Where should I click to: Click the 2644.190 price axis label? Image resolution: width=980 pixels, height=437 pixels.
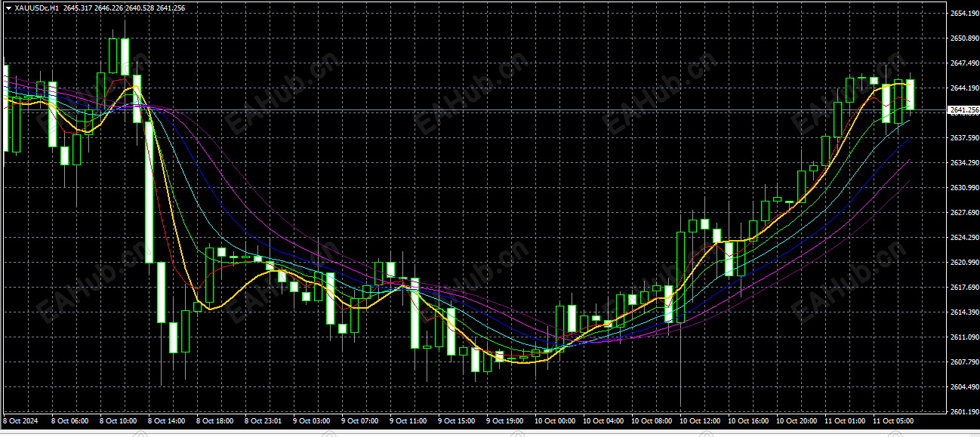pos(963,88)
